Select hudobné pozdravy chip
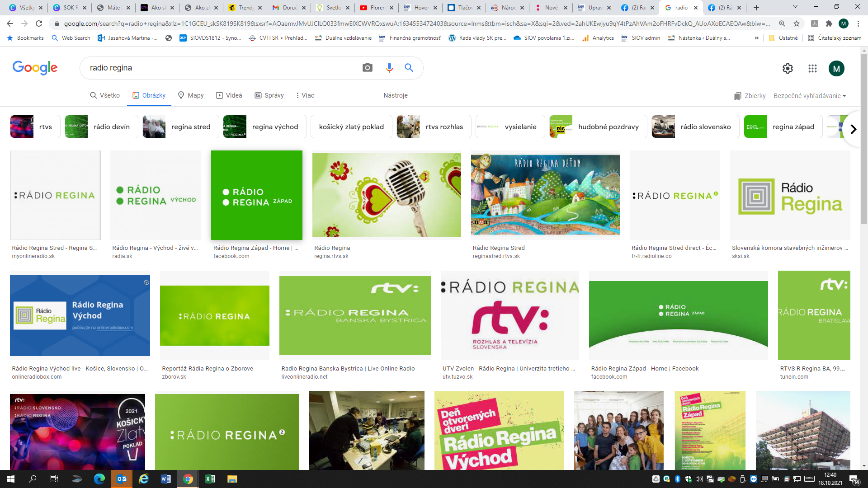 [x=598, y=127]
